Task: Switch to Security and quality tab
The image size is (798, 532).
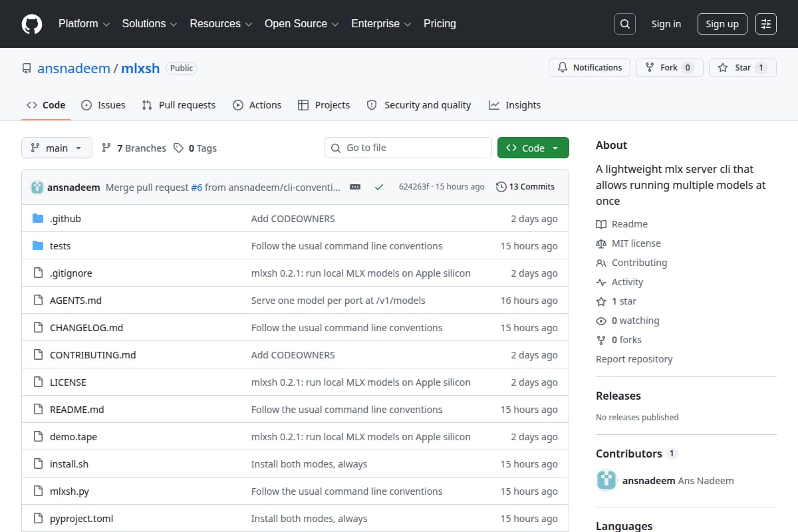Action: click(419, 105)
